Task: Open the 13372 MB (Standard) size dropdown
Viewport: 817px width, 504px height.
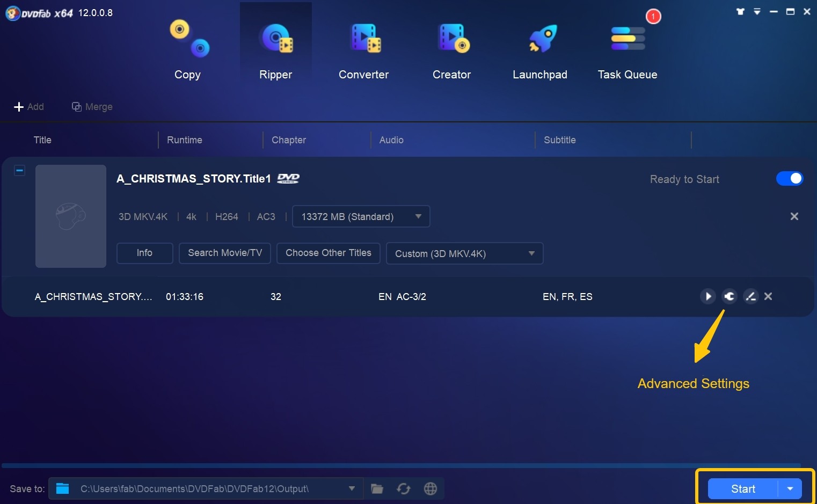Action: (361, 216)
